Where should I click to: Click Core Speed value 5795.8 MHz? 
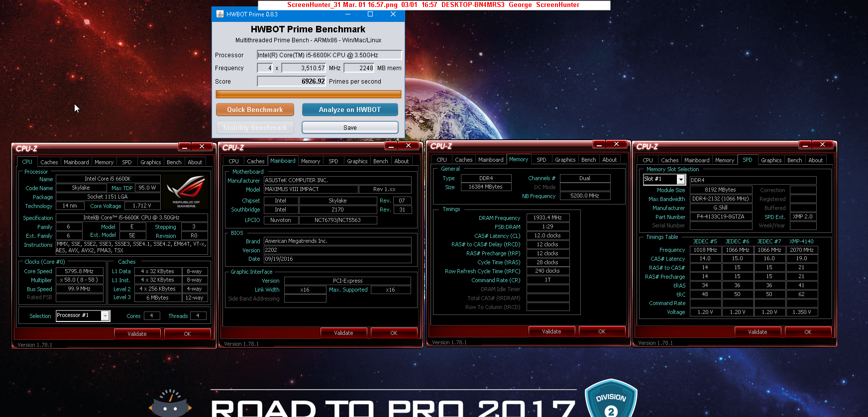79,271
